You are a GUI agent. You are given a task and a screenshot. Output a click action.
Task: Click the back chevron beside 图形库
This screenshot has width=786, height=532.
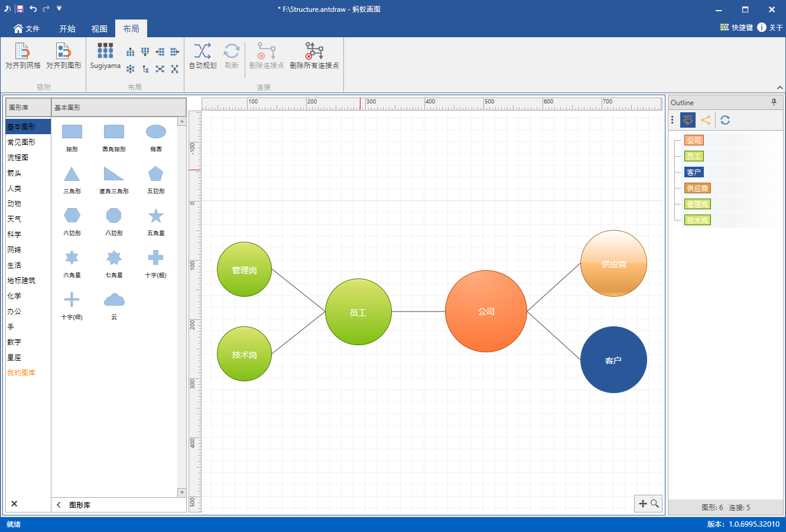59,505
